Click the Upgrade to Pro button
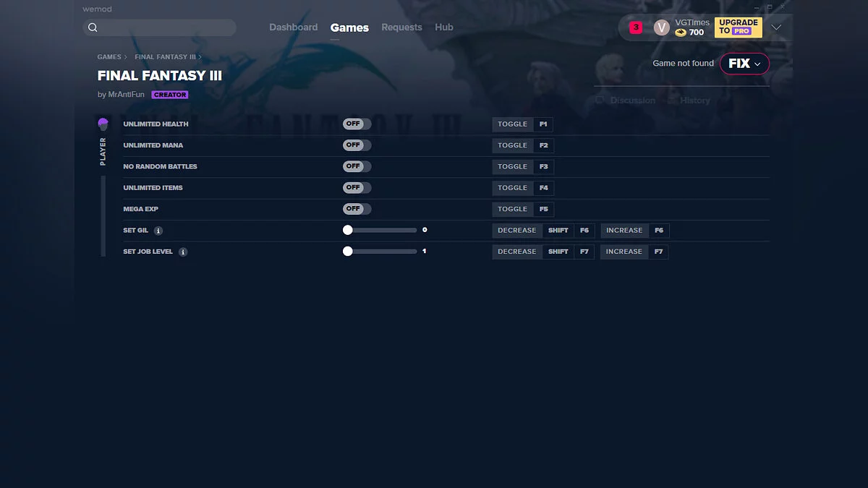The height and width of the screenshot is (488, 868). click(738, 27)
